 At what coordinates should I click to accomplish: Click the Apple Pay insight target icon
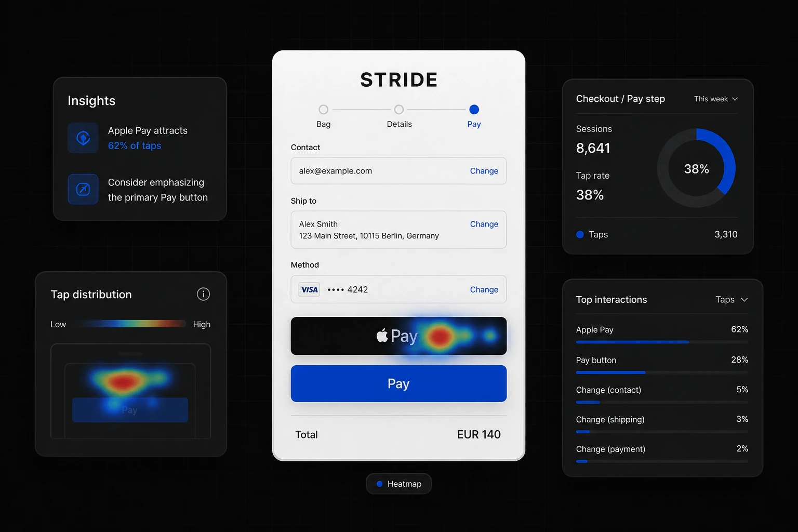tap(83, 138)
